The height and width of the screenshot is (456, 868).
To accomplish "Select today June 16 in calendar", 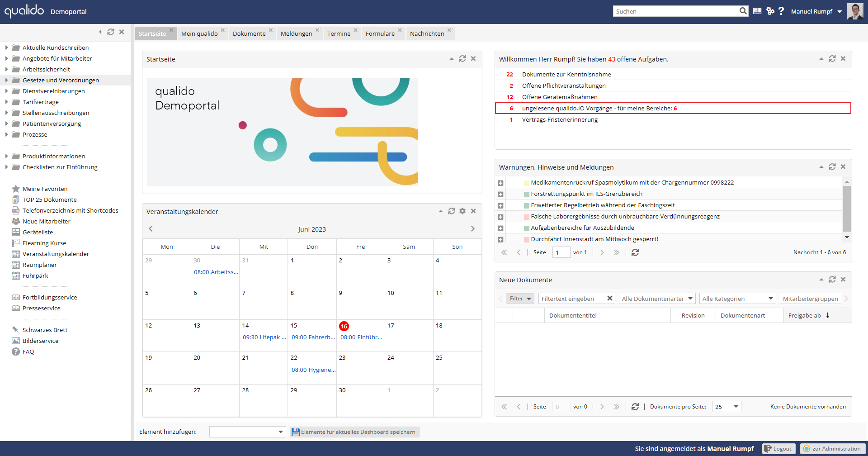I will click(x=344, y=326).
